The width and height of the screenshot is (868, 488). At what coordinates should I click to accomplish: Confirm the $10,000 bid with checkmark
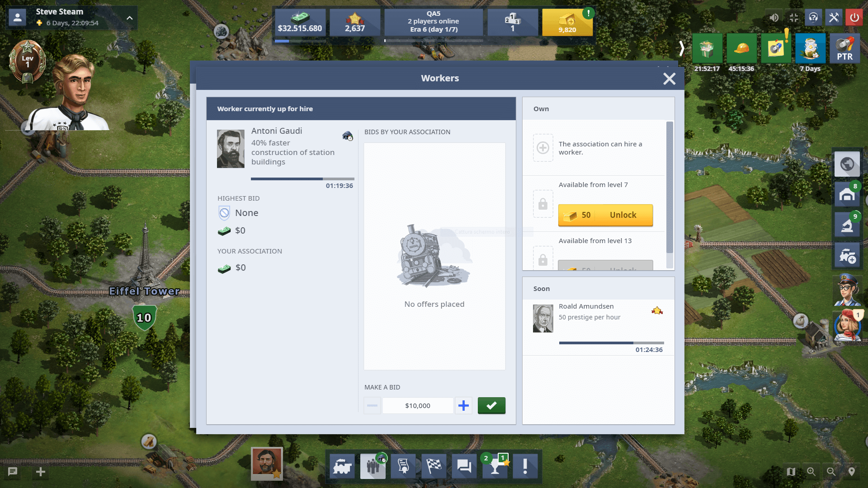coord(491,405)
